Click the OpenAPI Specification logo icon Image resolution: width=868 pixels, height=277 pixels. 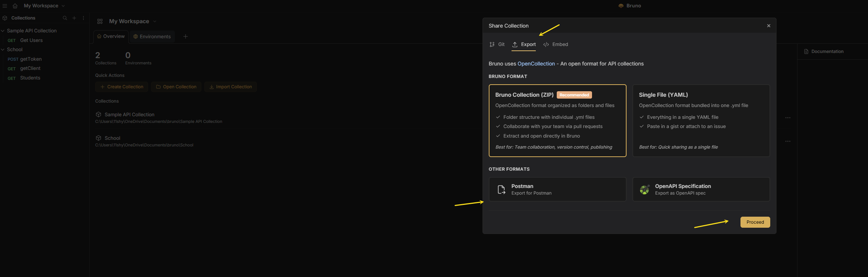click(x=645, y=189)
